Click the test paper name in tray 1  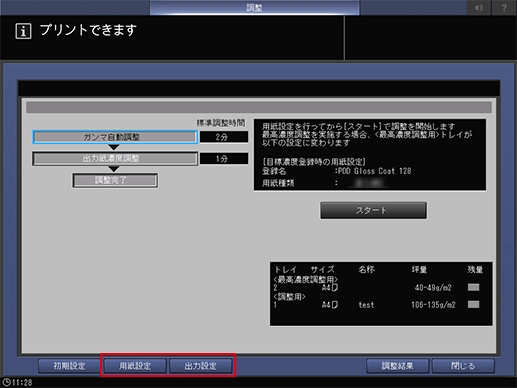pos(366,305)
